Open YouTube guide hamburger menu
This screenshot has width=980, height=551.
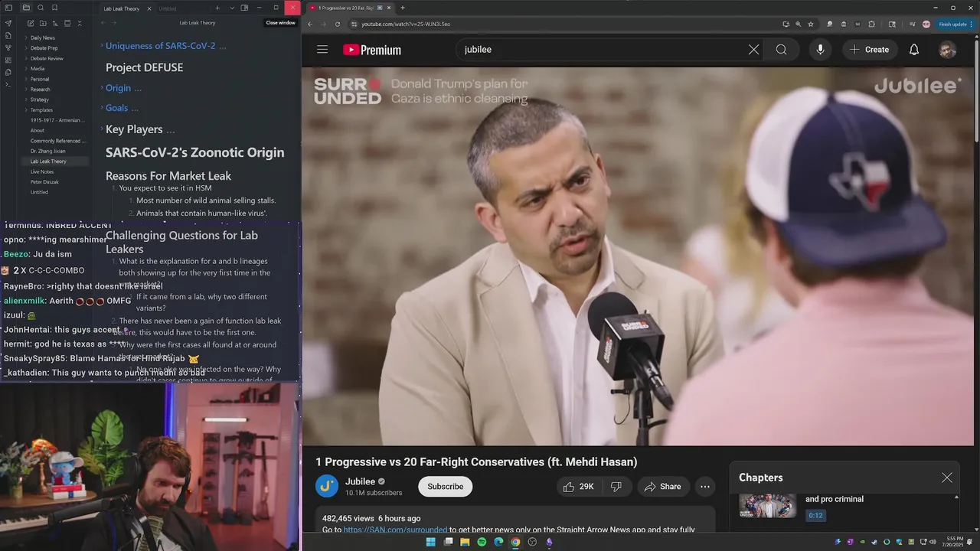tap(322, 50)
